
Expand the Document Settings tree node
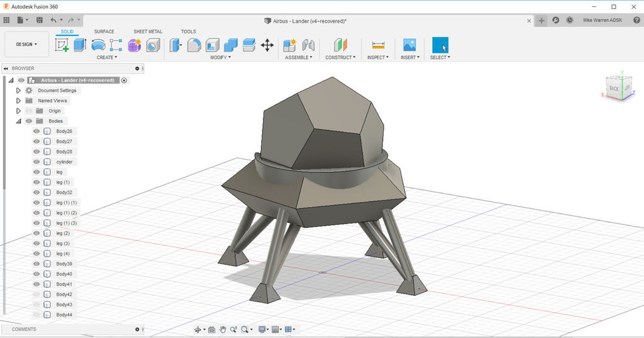pos(19,91)
